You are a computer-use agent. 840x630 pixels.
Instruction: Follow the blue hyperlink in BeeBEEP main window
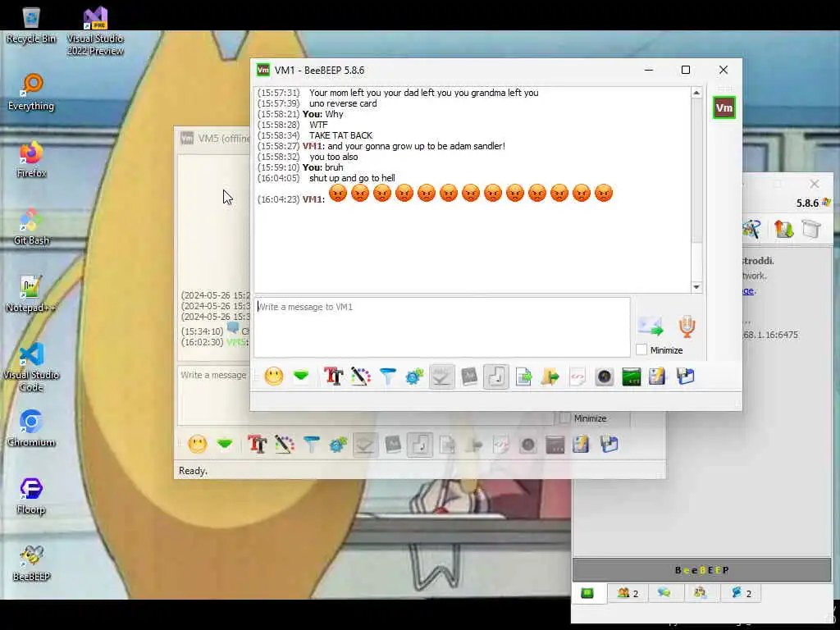pyautogui.click(x=749, y=291)
